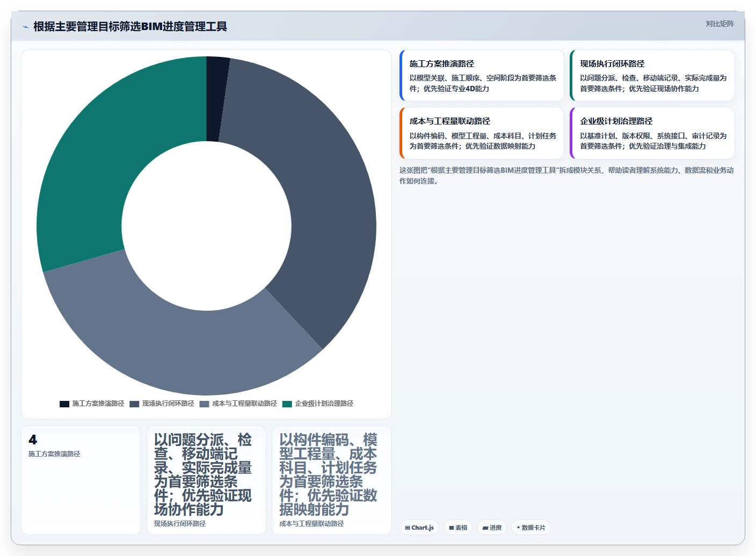Click the stat card starting with 以构件编码

[332, 480]
